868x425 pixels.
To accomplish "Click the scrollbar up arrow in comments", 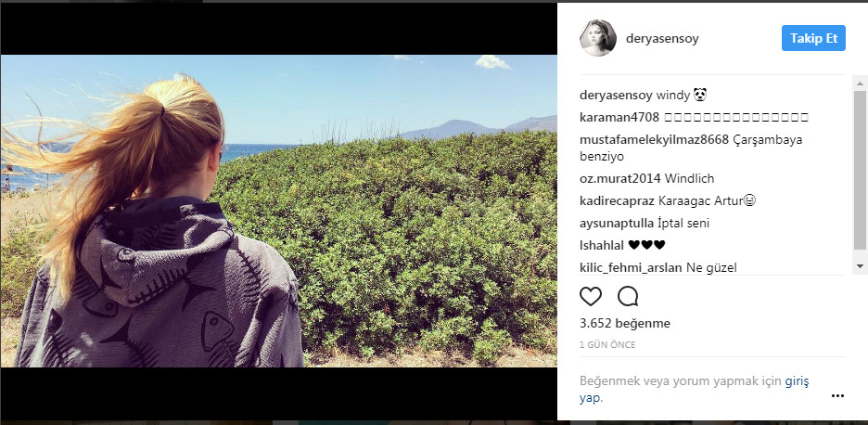I will pos(860,84).
